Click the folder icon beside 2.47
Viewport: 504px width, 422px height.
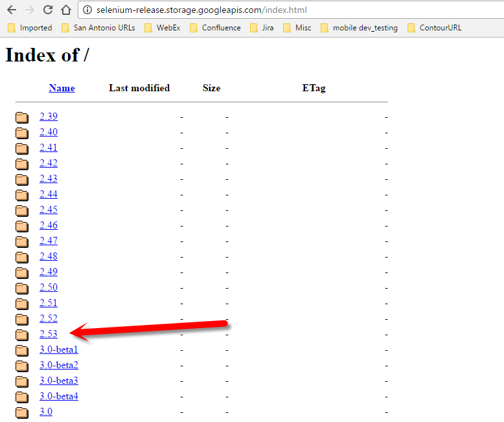tap(22, 241)
